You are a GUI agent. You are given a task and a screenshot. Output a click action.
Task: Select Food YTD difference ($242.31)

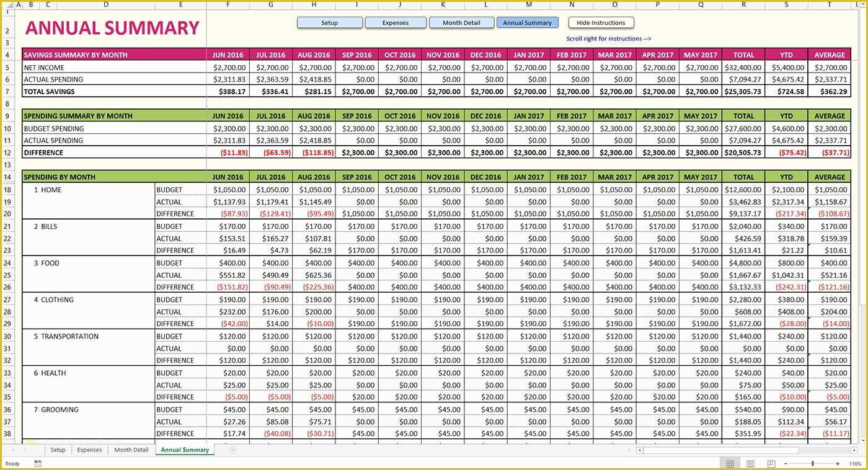coord(786,287)
